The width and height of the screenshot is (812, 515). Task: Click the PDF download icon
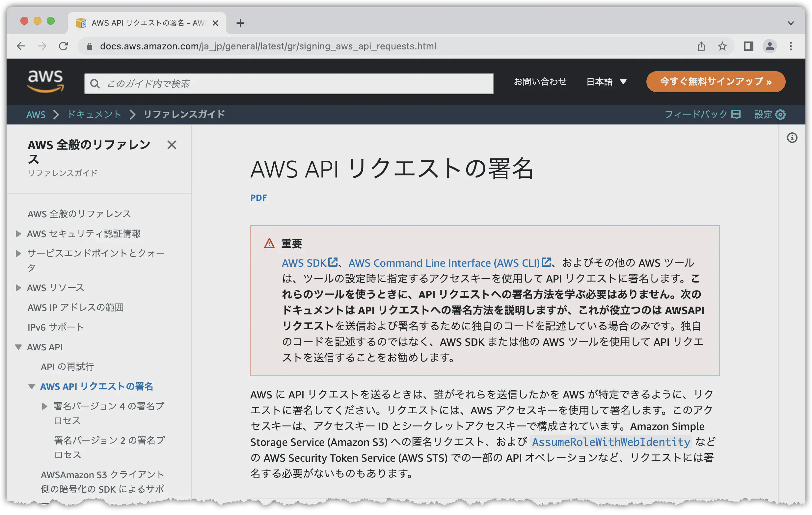[x=258, y=197]
